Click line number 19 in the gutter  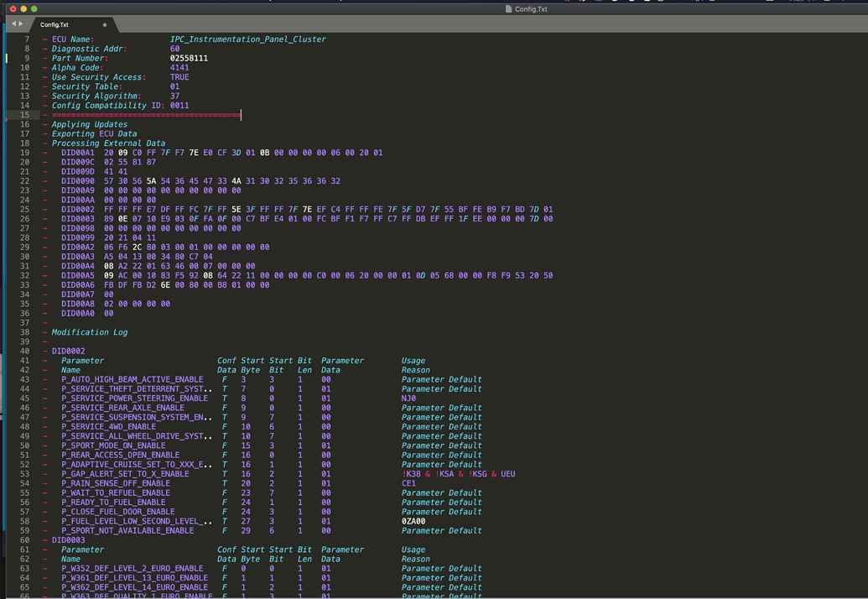point(24,153)
